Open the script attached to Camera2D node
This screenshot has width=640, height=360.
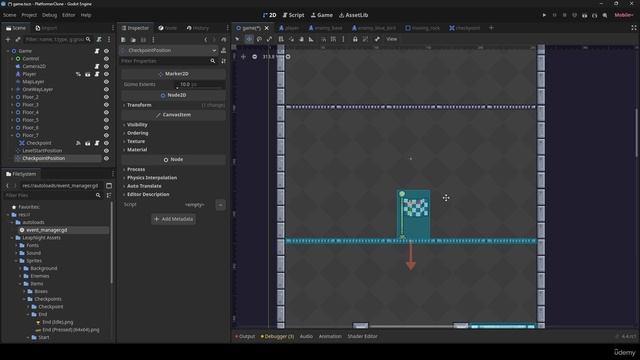(x=97, y=66)
